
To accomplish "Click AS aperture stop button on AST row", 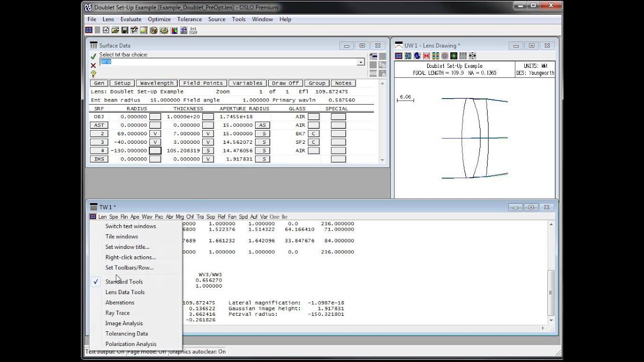I will tap(263, 125).
